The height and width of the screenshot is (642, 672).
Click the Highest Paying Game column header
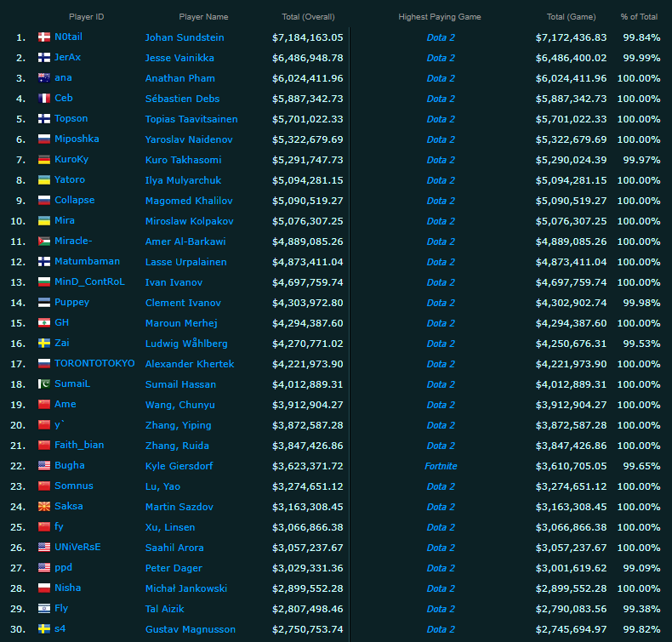click(440, 17)
